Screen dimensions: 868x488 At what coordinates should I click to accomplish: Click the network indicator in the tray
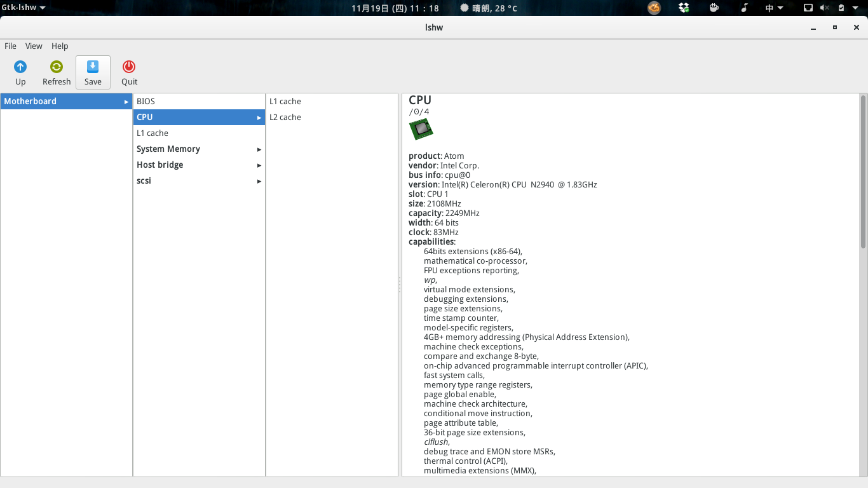pos(809,8)
